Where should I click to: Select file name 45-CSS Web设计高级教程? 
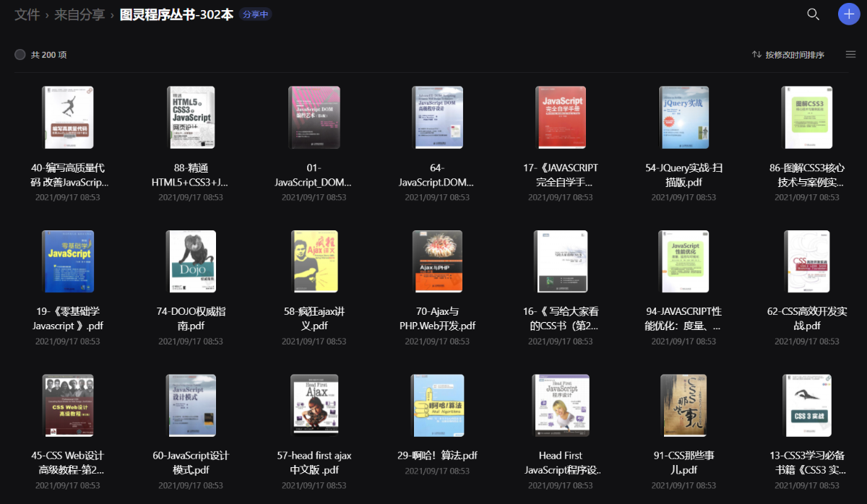coord(68,463)
